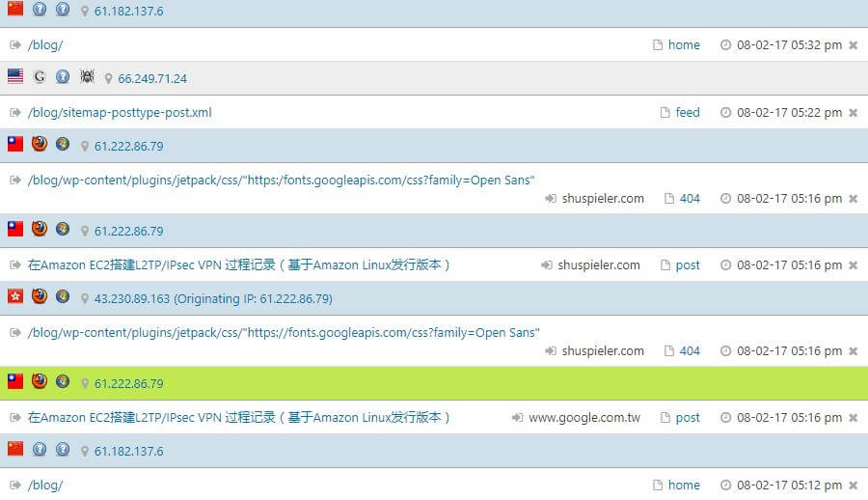Open the sitemap-posttype-post.xml link

point(120,113)
